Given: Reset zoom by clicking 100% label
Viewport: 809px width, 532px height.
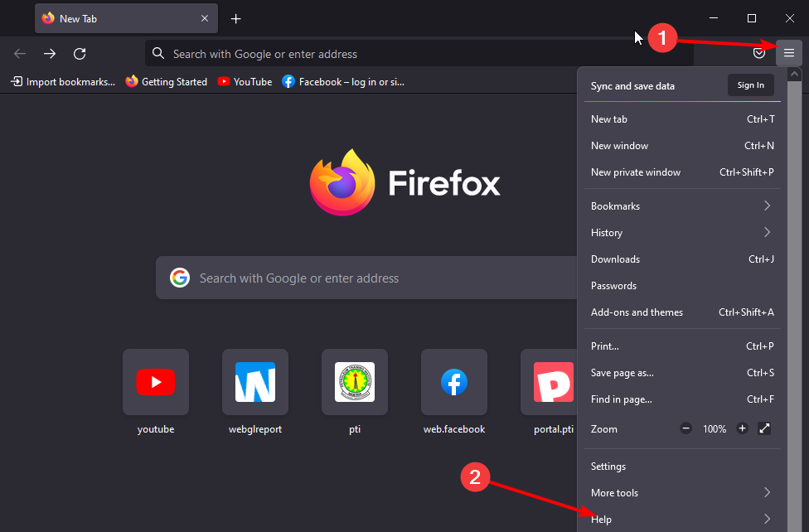Looking at the screenshot, I should click(x=714, y=428).
